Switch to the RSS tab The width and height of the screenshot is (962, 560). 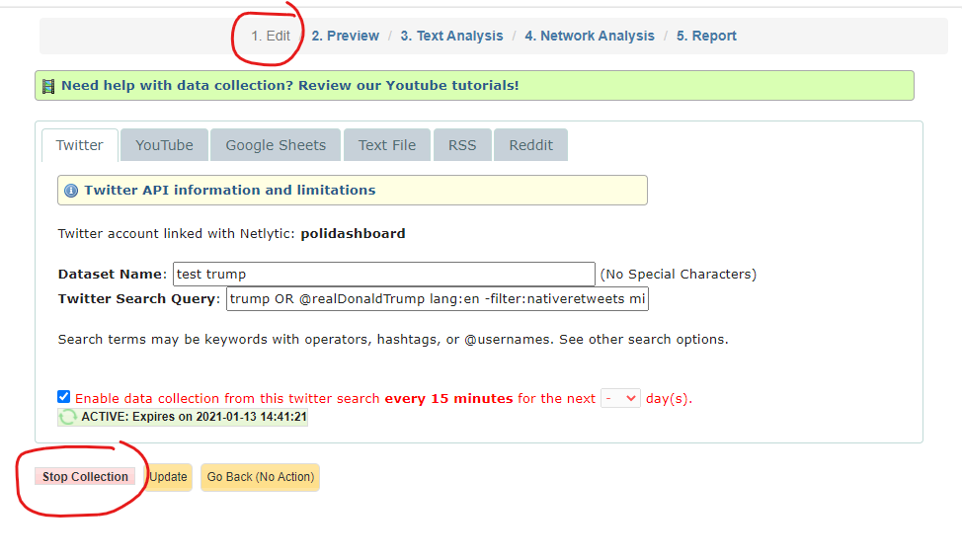461,145
